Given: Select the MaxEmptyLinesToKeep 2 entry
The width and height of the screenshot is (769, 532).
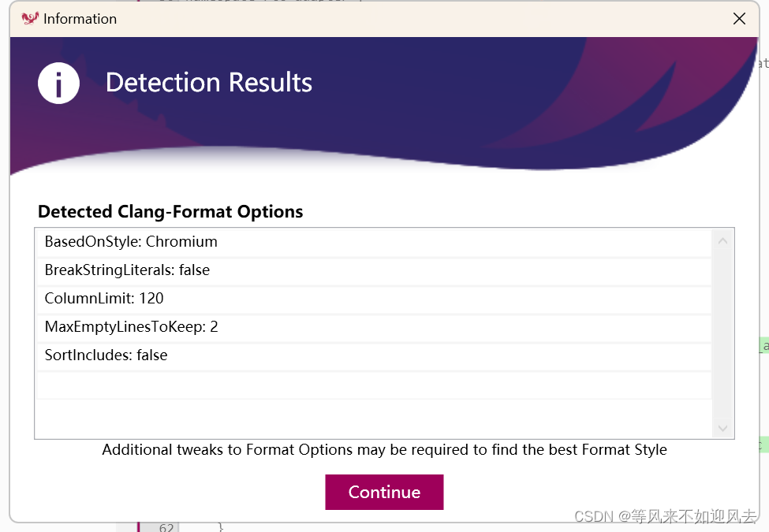Looking at the screenshot, I should click(x=130, y=326).
